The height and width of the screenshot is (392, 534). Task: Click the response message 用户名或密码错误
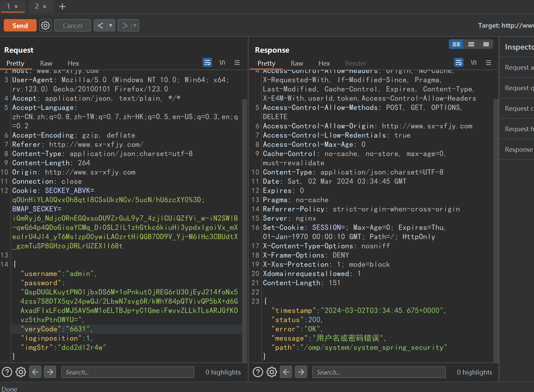click(348, 338)
